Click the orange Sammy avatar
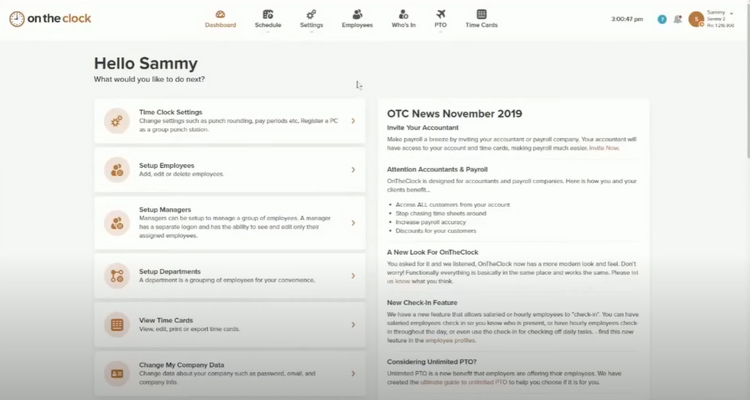Viewport: 750px width, 400px height. coord(696,19)
